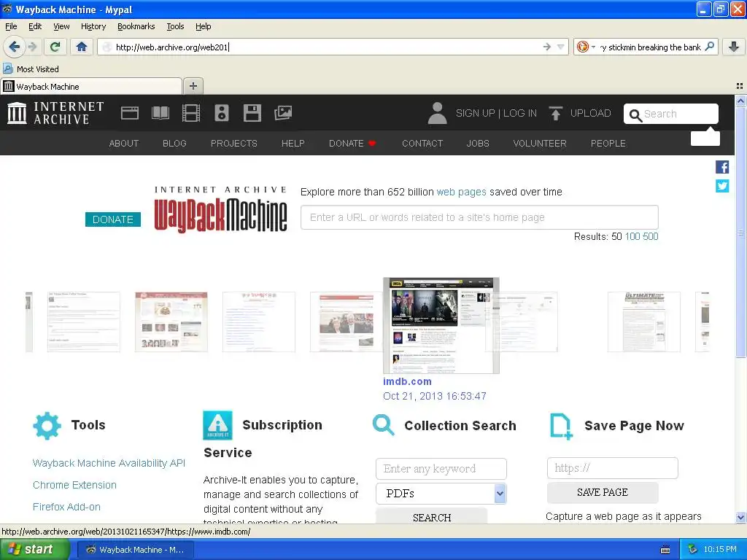Expand the PDFs collection dropdown
Viewport: 747px width, 560px height.
pos(441,494)
